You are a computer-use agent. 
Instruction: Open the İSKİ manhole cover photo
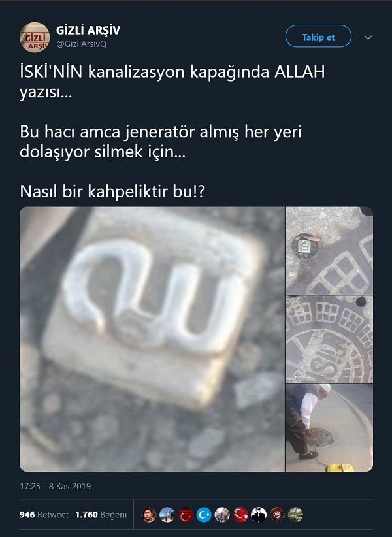click(x=329, y=340)
